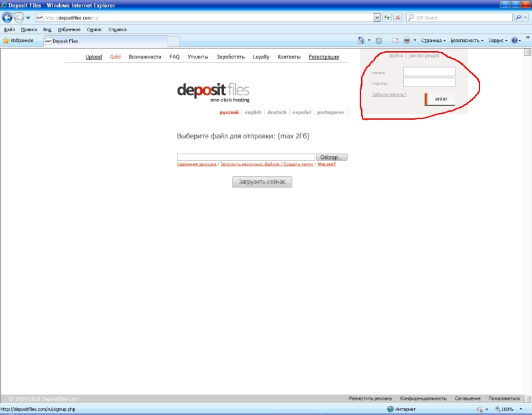Switch language to русский
Screen dimensions: 532x415
(x=229, y=112)
